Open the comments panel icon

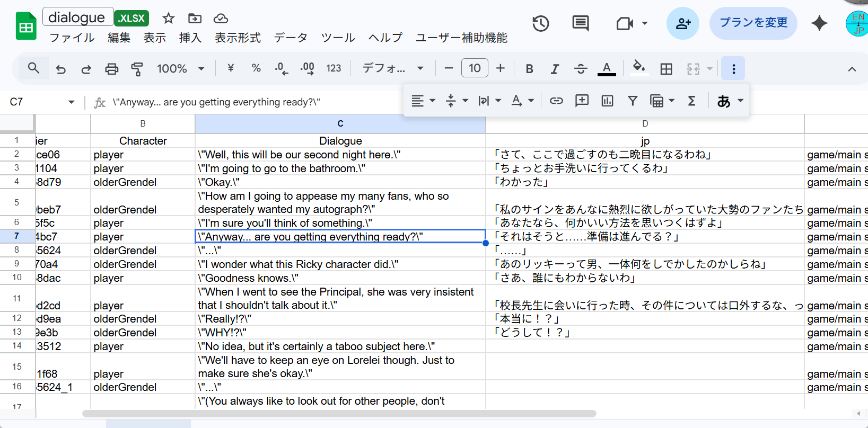(x=580, y=23)
